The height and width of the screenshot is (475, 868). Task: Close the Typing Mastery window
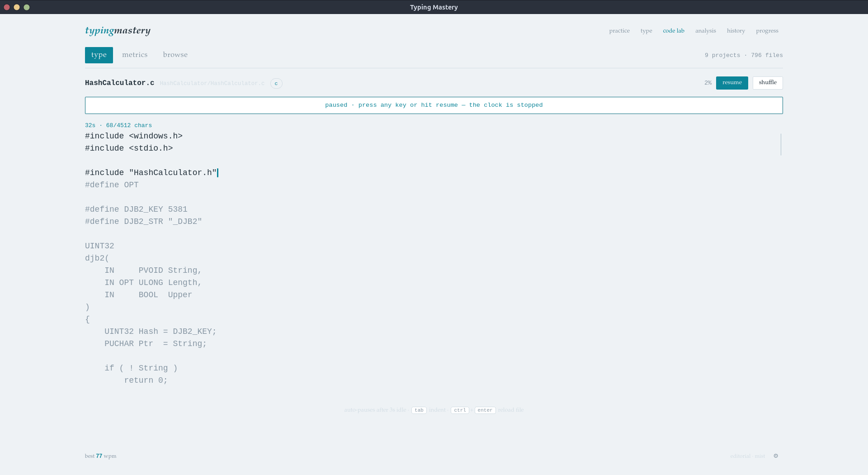point(7,7)
